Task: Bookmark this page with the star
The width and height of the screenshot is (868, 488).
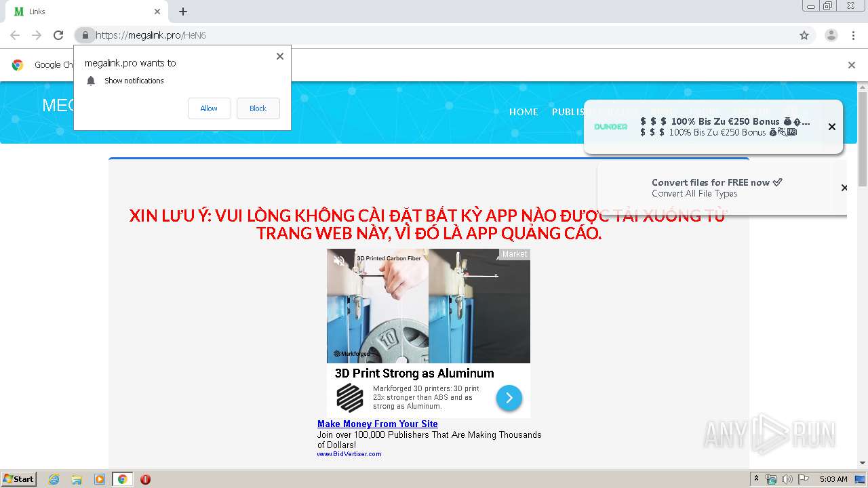Action: (804, 35)
